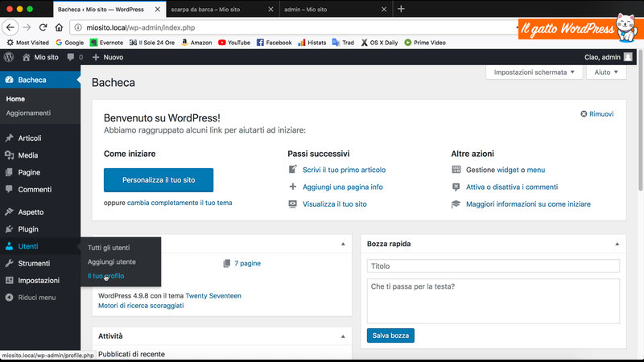This screenshot has width=644, height=362.
Task: Open the Articoli menu in sidebar
Action: pos(40,138)
